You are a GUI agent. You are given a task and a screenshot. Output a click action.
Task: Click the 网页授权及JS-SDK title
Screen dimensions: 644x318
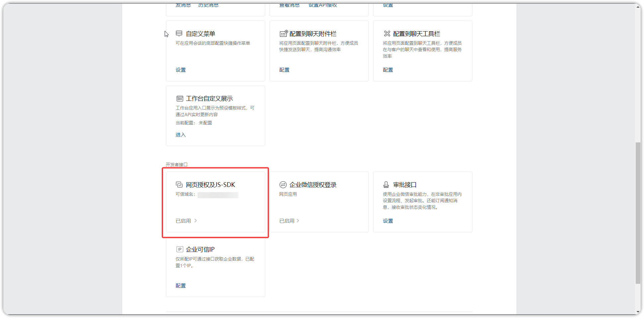(x=210, y=185)
